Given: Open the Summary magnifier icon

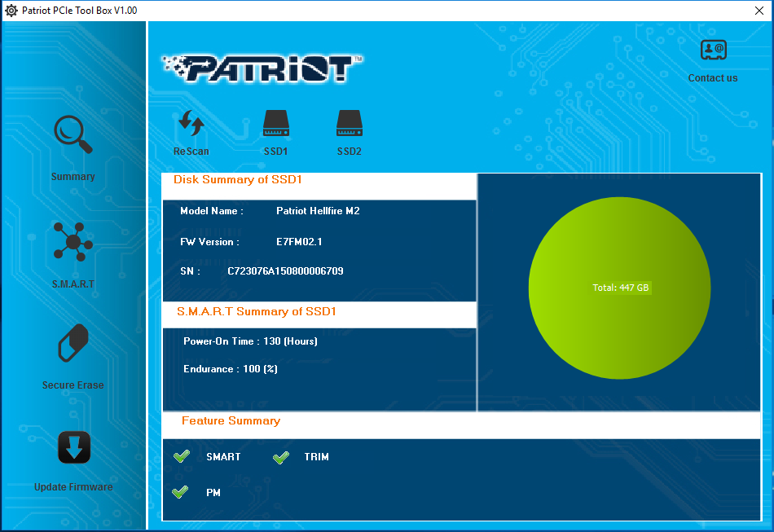Looking at the screenshot, I should [73, 135].
